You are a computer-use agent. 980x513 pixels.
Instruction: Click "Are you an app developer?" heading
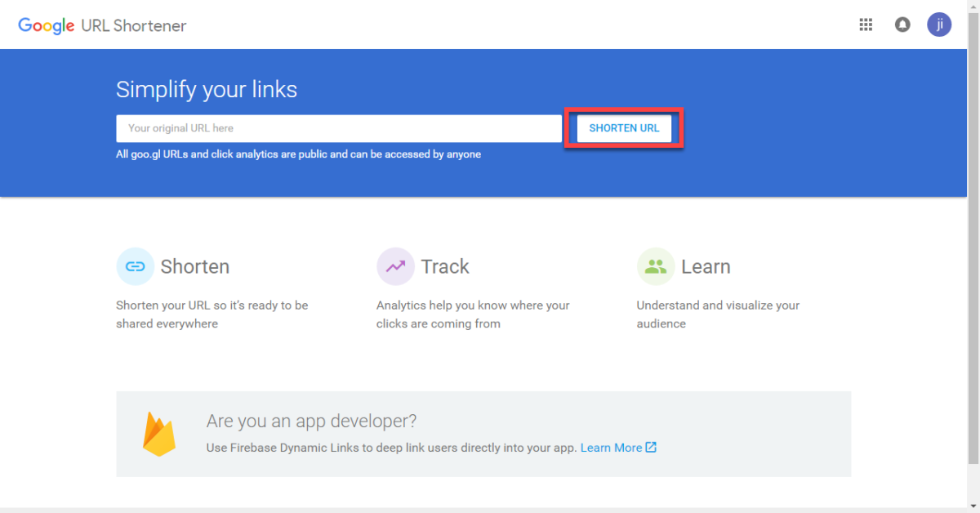tap(311, 421)
